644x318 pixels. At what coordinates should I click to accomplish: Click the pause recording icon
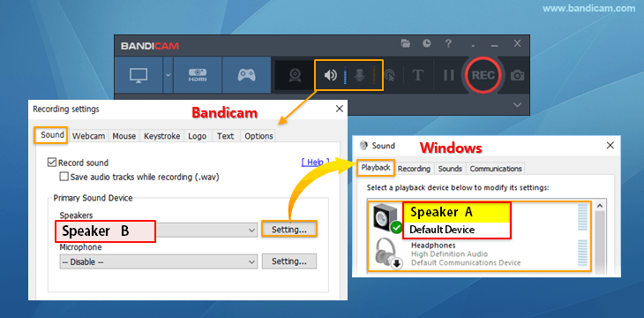coord(448,75)
